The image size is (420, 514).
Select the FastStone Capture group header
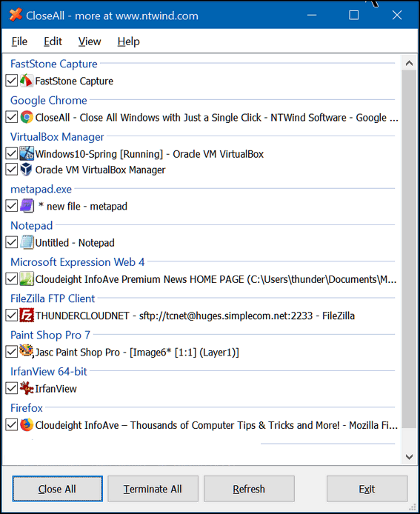54,64
